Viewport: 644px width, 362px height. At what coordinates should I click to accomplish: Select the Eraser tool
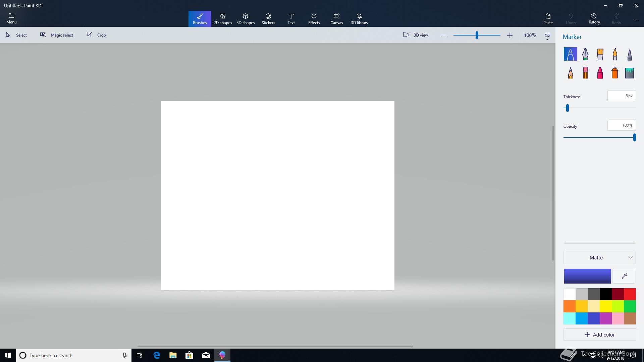point(585,72)
